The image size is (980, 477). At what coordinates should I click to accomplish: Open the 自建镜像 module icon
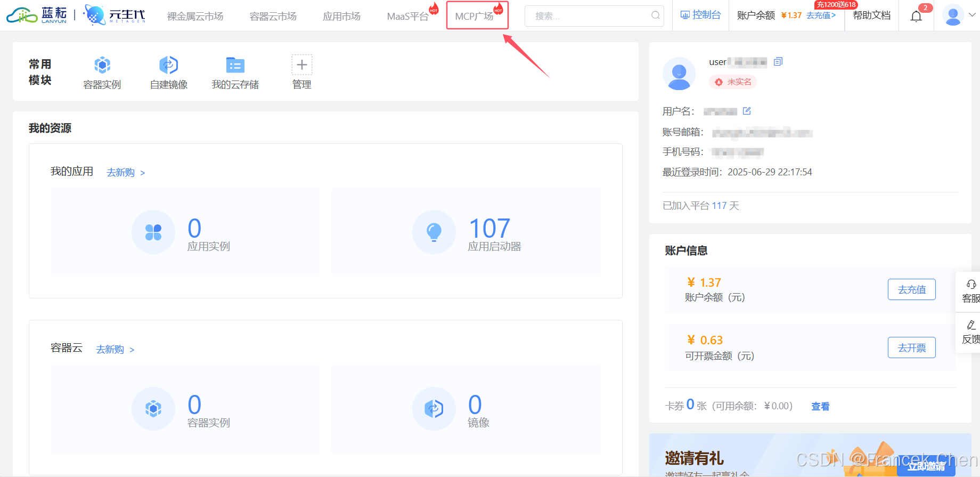(168, 65)
